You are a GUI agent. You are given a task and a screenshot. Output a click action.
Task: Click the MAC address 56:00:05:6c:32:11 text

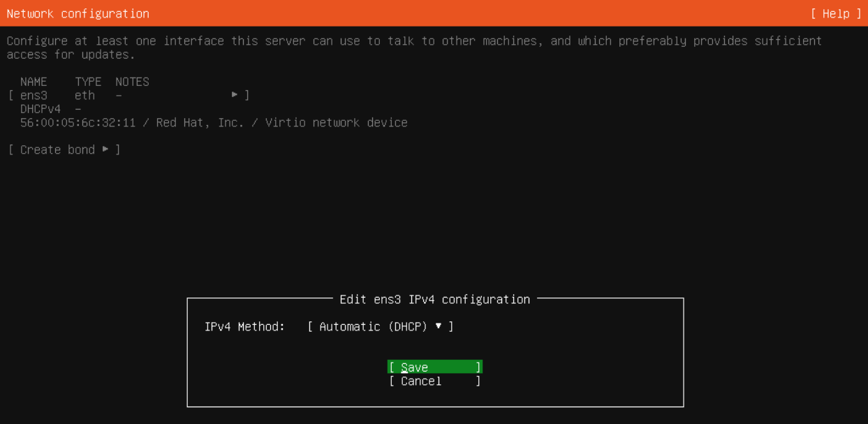coord(78,122)
